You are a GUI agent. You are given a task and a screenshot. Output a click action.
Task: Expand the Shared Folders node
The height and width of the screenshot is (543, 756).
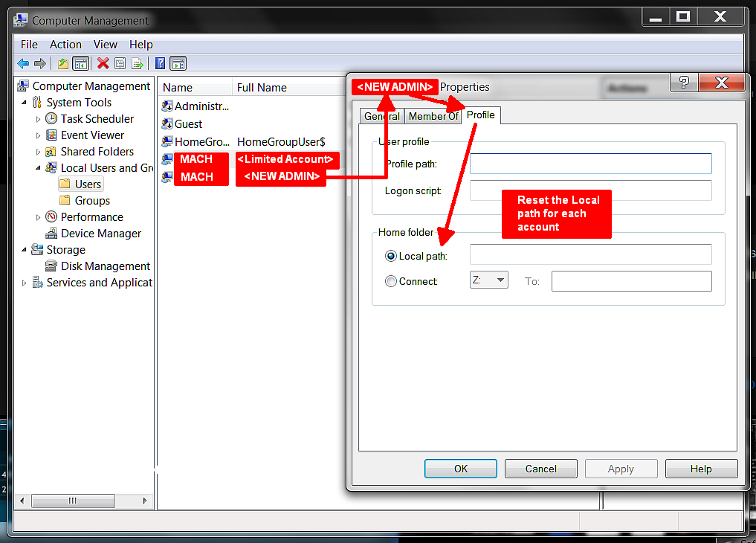point(38,152)
